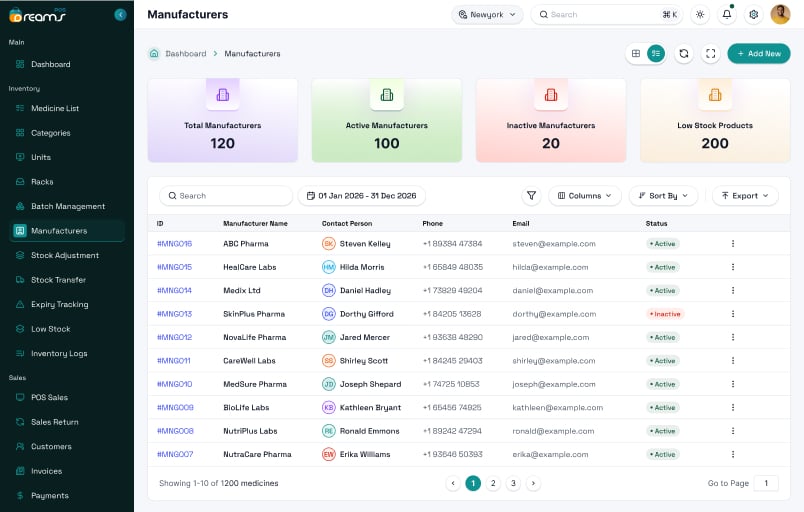Click the Inactive status badge for SkinPlus Pharma

pyautogui.click(x=665, y=314)
